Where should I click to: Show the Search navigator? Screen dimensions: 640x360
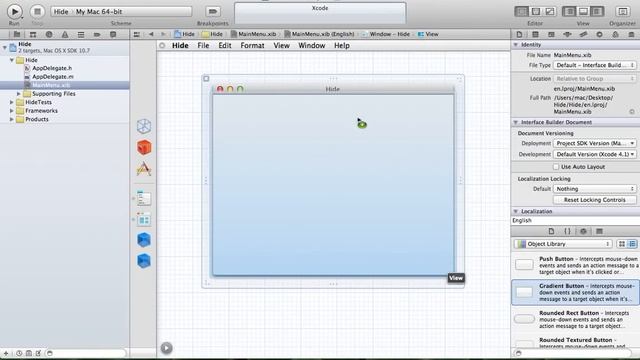49,34
